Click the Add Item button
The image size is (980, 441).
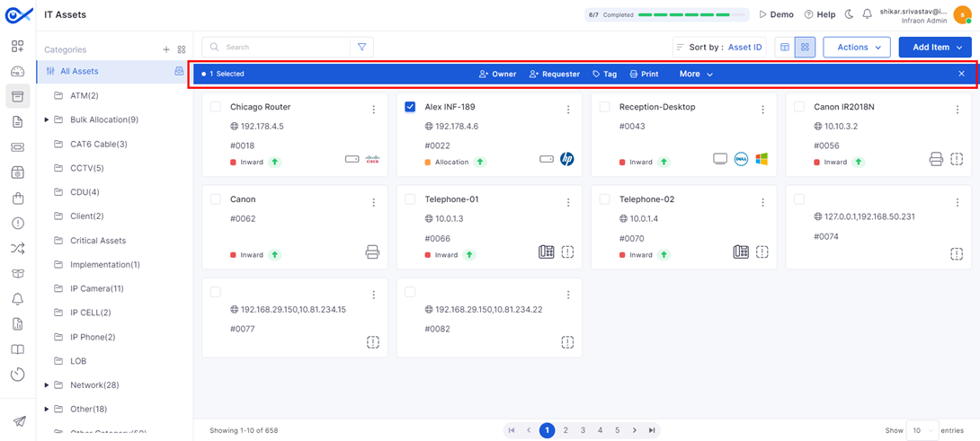click(x=934, y=47)
